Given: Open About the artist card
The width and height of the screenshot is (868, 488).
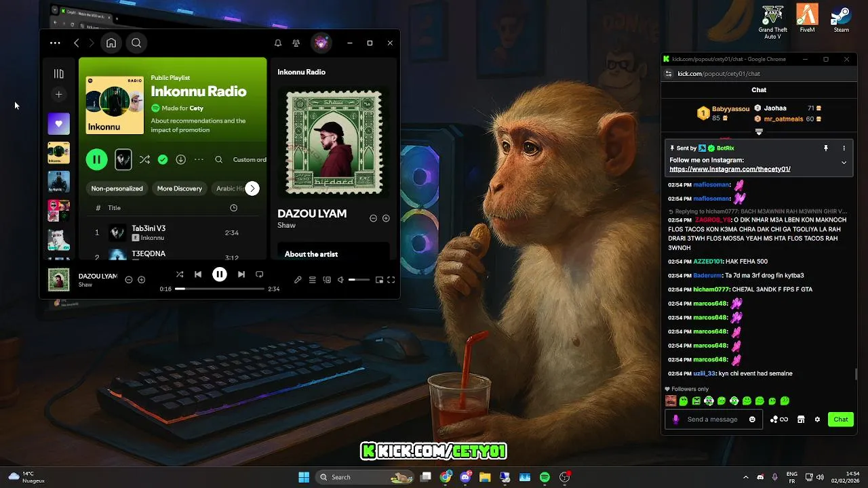Looking at the screenshot, I should pos(334,251).
